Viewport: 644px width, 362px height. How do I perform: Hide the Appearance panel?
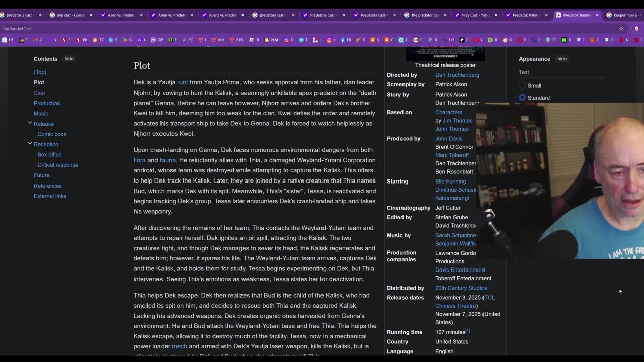tap(562, 59)
